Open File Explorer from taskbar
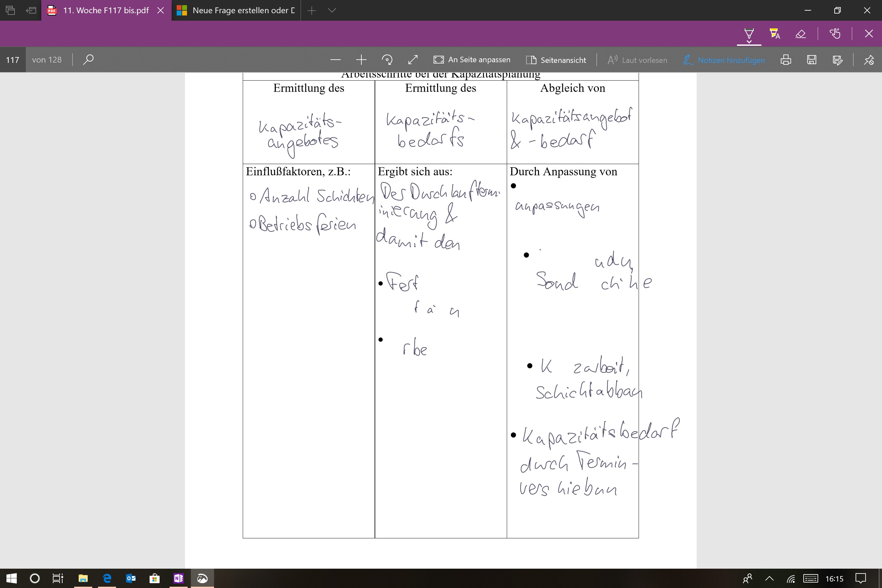The image size is (882, 588). 83,578
